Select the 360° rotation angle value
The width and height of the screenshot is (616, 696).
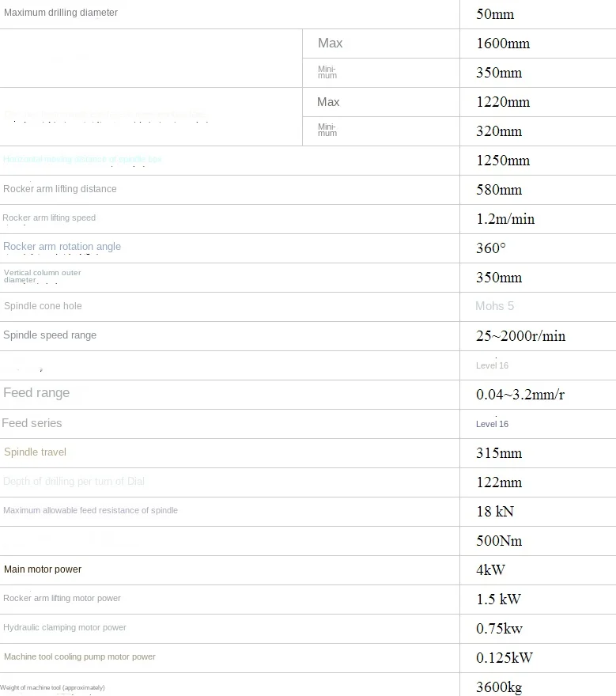point(490,248)
